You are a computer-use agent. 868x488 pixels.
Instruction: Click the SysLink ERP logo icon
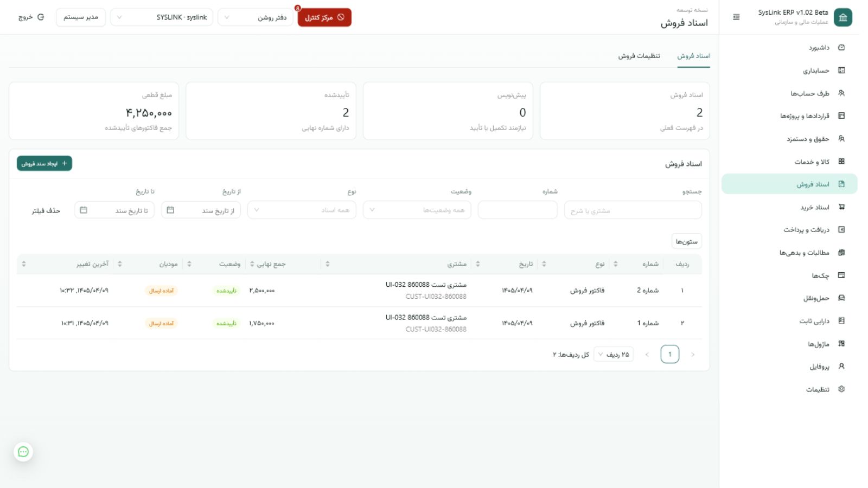(843, 17)
